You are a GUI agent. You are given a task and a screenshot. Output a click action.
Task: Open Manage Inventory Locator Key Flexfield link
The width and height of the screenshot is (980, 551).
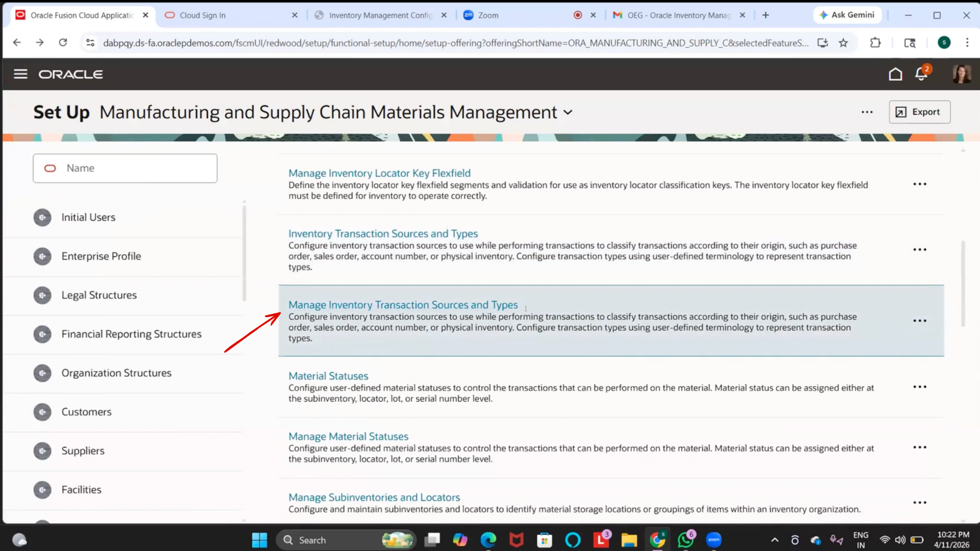[379, 173]
